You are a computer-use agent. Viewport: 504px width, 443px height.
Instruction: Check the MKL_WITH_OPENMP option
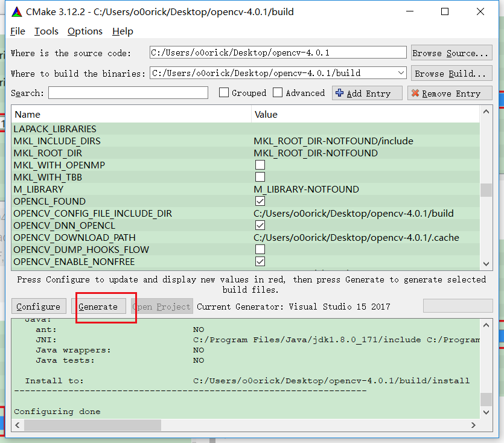coord(260,165)
